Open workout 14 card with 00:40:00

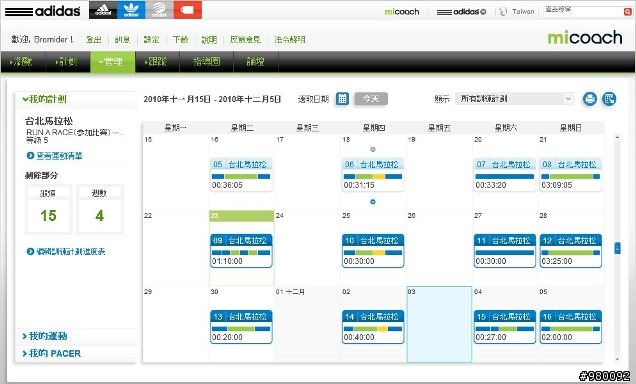coord(373,327)
